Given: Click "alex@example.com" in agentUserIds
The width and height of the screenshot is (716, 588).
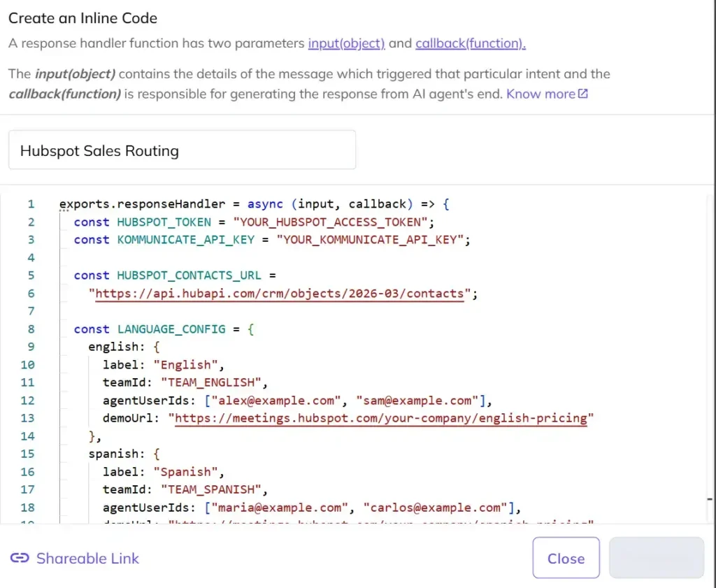Looking at the screenshot, I should [275, 401].
